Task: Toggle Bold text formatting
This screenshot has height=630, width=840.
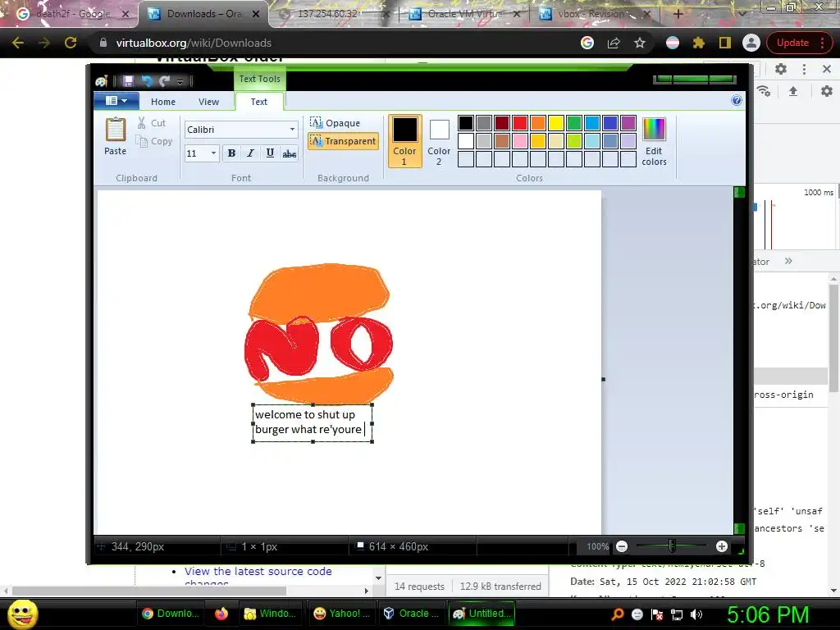Action: (231, 153)
